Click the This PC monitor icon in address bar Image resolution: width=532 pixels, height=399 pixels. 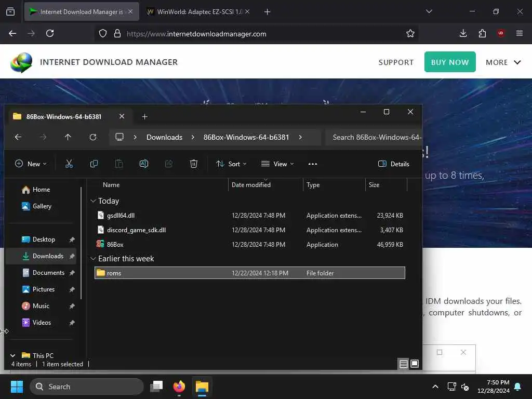pos(119,137)
